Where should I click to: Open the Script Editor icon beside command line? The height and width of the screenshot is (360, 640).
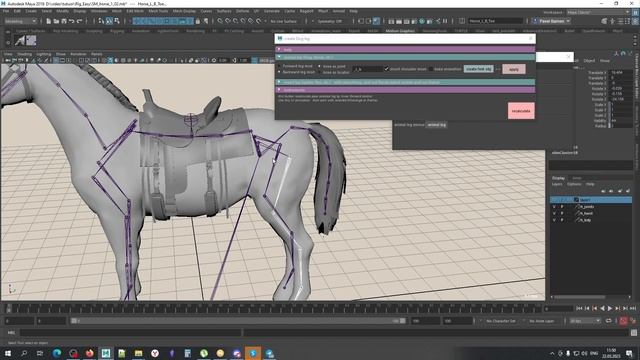[x=633, y=333]
